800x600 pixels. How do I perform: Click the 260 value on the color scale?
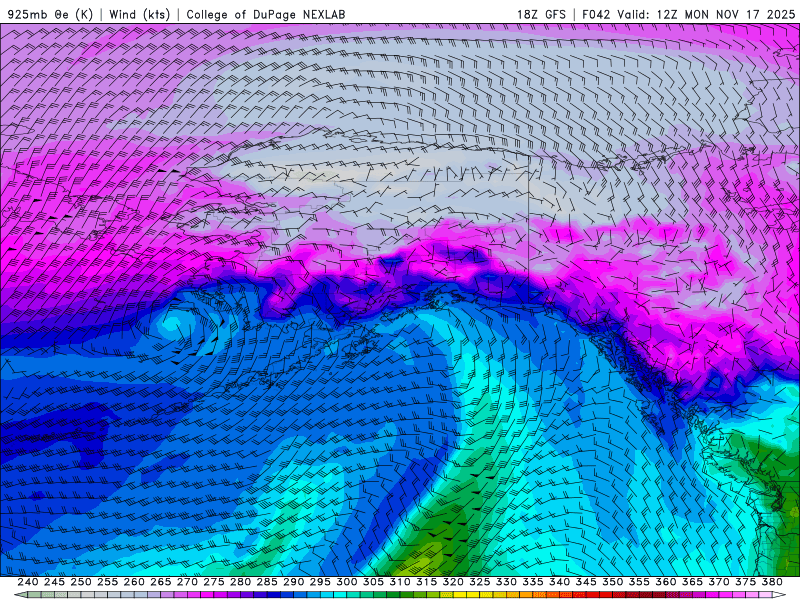(134, 582)
